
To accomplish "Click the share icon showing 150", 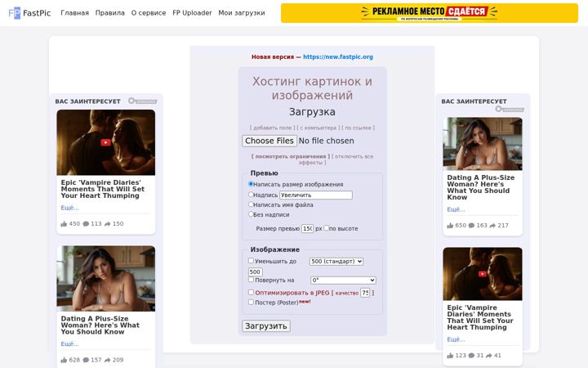I will (x=107, y=224).
